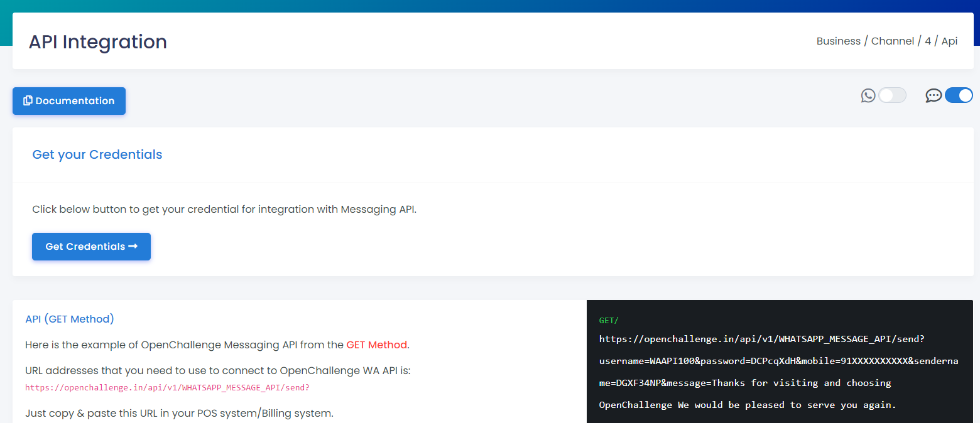Click the 'Just copy & paste this URL' sentence

tap(179, 414)
